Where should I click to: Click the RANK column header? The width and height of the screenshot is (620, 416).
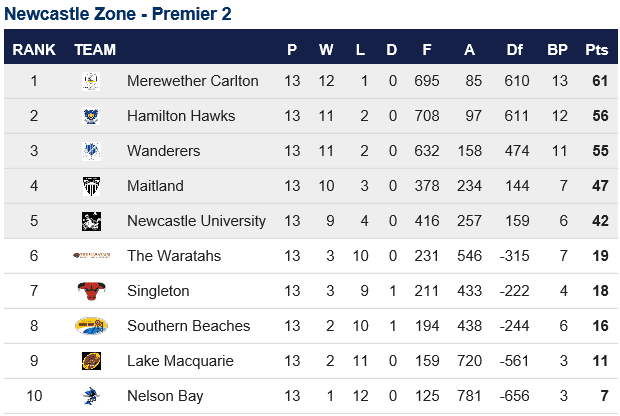point(34,50)
